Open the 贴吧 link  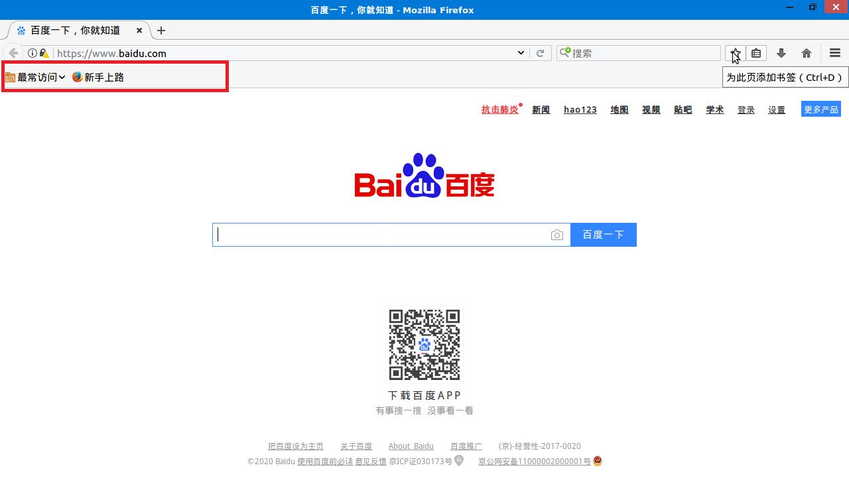coord(683,110)
